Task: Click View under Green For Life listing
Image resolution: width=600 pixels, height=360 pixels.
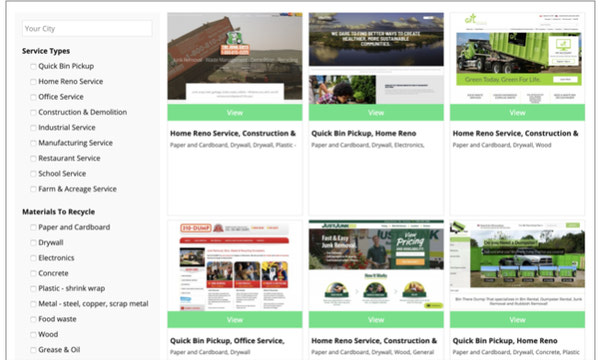Action: [517, 112]
